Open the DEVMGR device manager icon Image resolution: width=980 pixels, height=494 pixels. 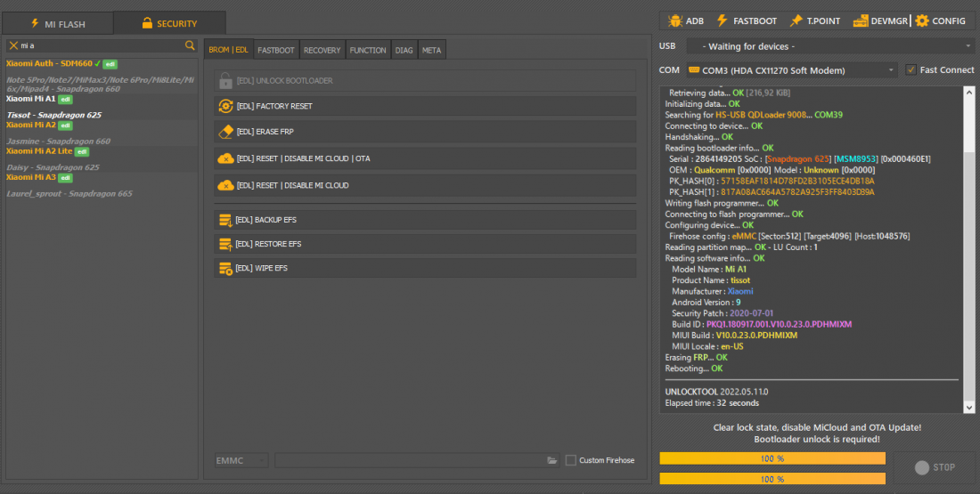[860, 20]
